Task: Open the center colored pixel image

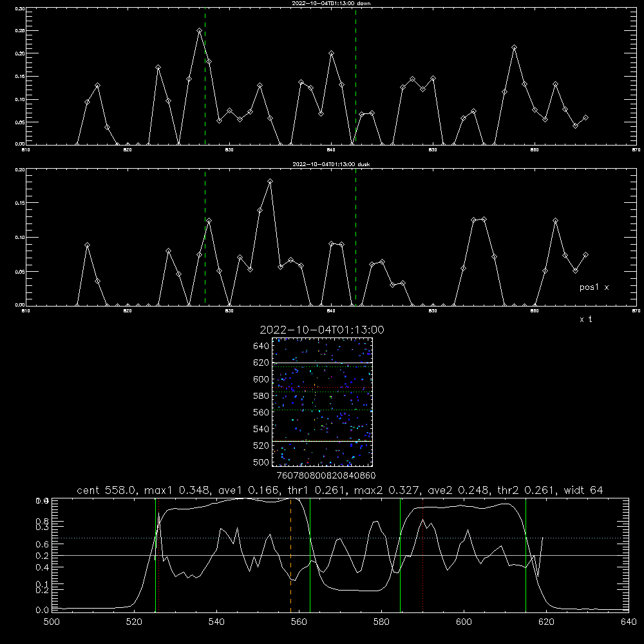Action: [x=322, y=402]
